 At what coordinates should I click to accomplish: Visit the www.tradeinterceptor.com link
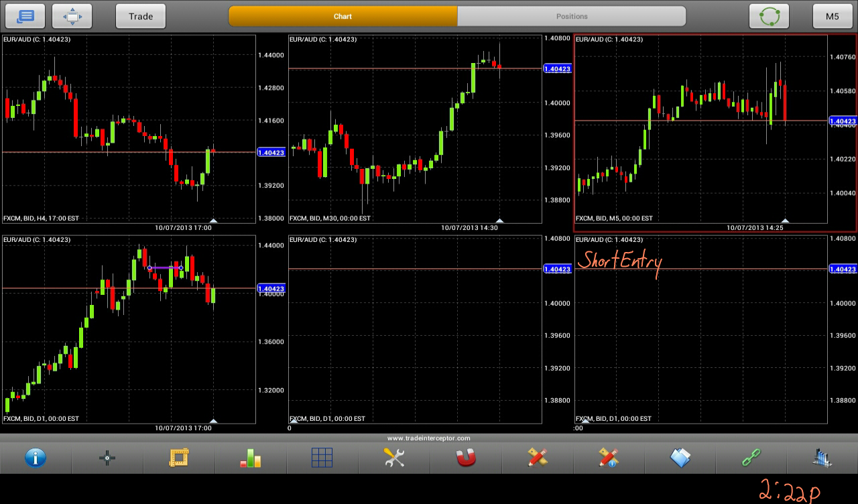coord(429,438)
